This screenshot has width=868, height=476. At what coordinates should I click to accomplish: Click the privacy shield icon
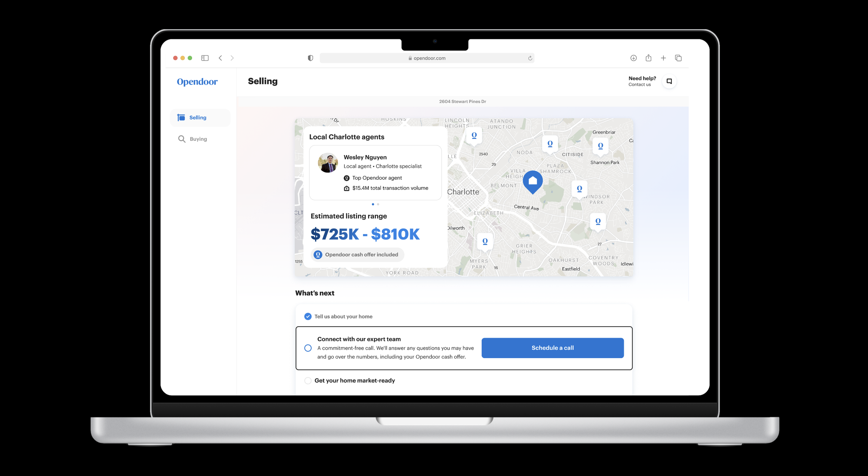pyautogui.click(x=310, y=58)
